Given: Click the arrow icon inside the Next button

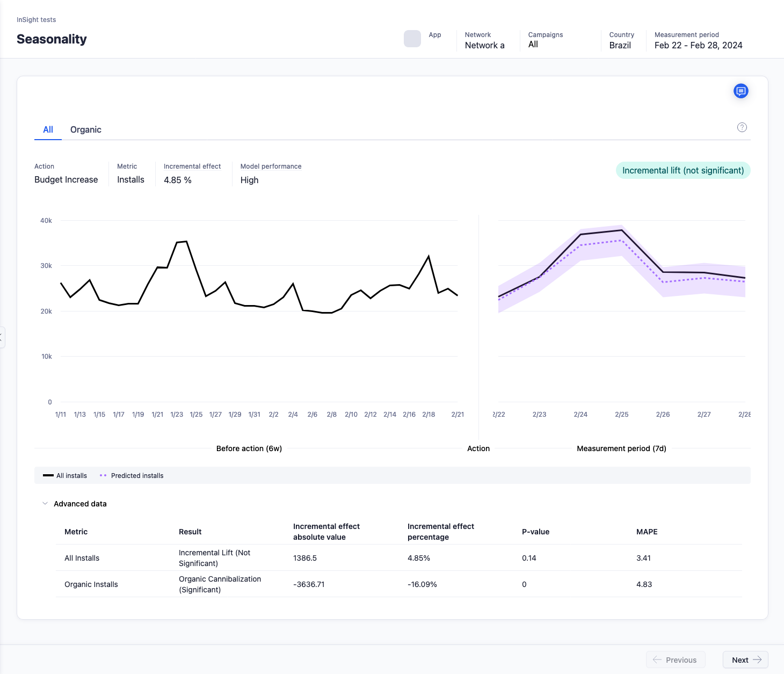Looking at the screenshot, I should [x=758, y=659].
